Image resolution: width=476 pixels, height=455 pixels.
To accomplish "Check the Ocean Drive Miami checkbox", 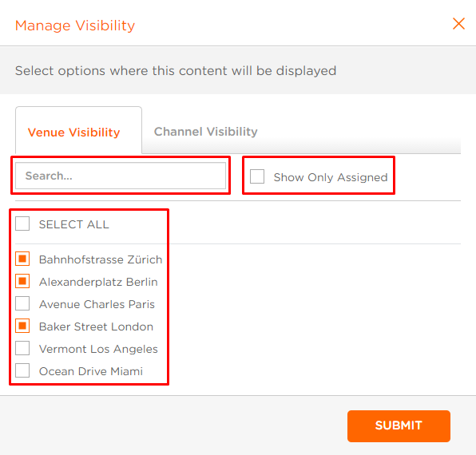I will [x=22, y=370].
